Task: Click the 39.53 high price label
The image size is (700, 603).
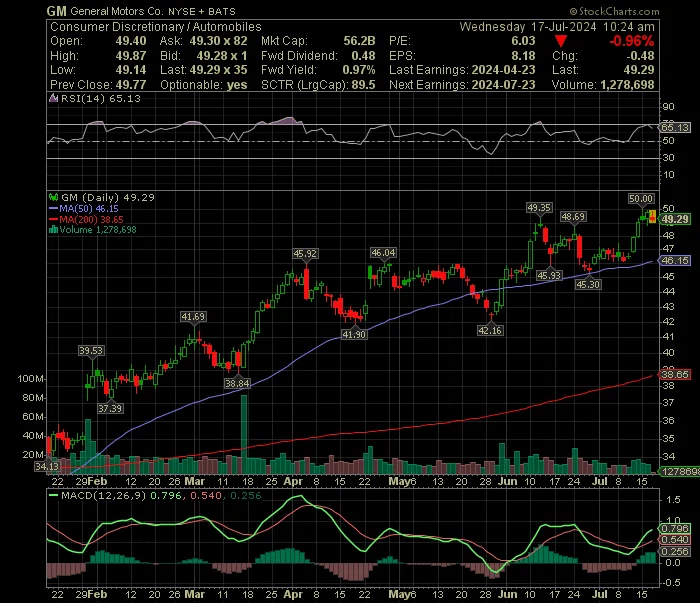Action: tap(91, 350)
